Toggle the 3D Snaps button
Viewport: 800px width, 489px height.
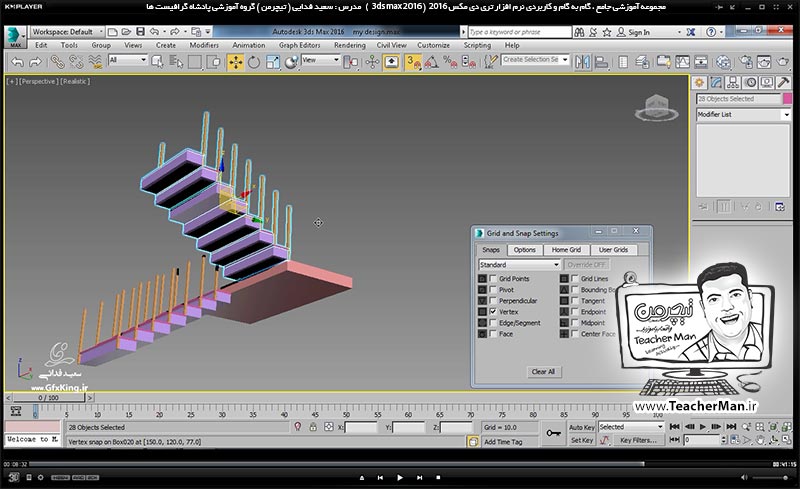(413, 62)
